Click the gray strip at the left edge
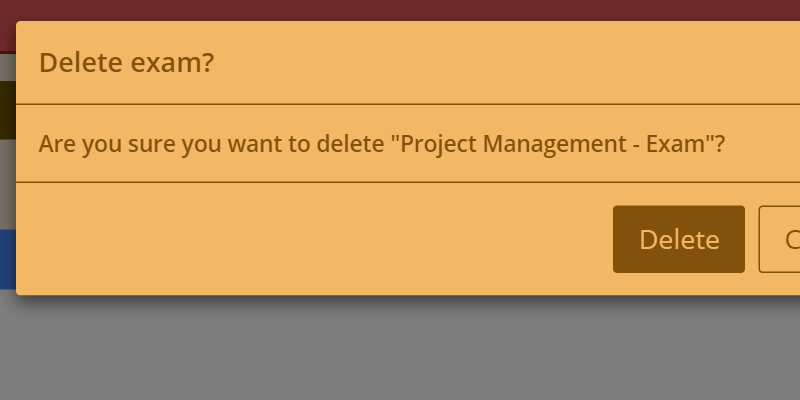The height and width of the screenshot is (400, 800). click(7, 185)
